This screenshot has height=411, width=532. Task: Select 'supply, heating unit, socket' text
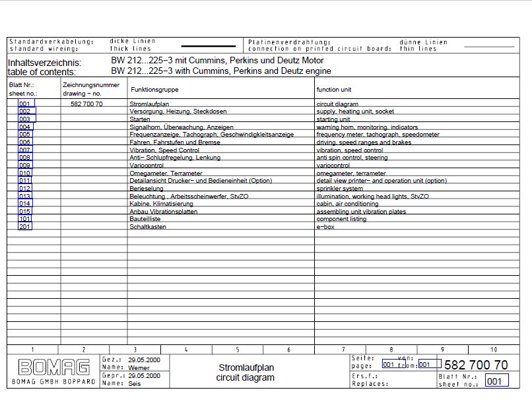[x=355, y=111]
